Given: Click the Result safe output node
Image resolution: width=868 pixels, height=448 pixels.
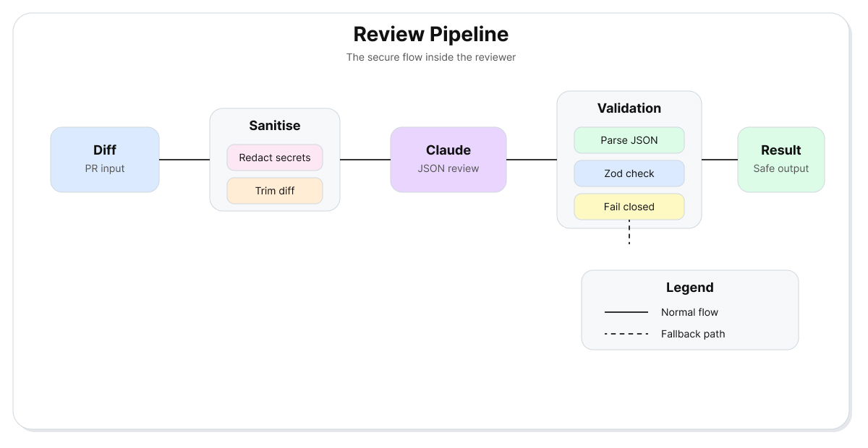Looking at the screenshot, I should point(781,160).
